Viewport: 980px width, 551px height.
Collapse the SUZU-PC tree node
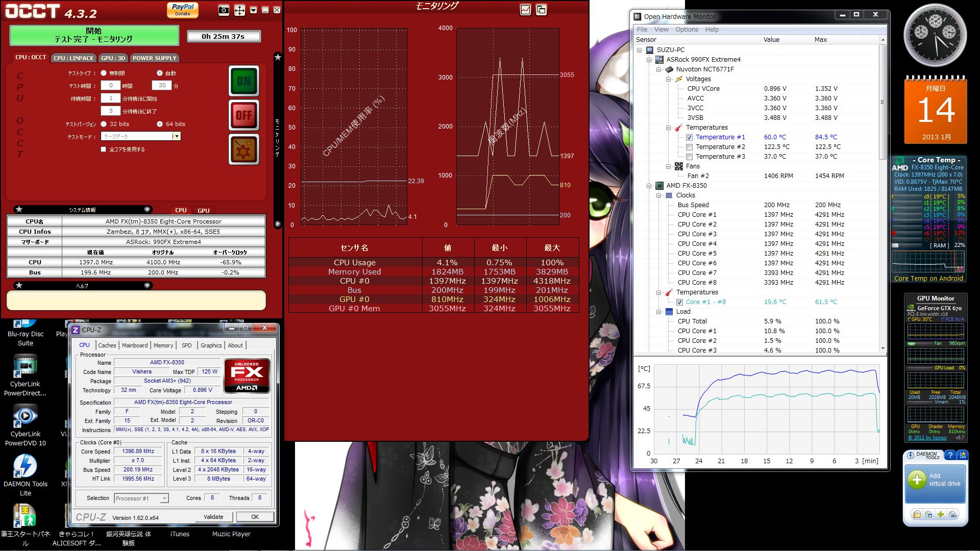click(640, 50)
